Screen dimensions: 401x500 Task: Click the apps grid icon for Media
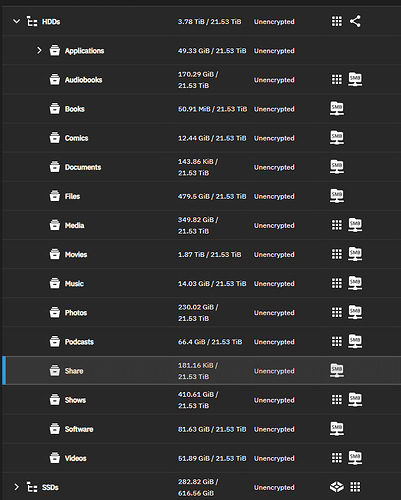(337, 225)
